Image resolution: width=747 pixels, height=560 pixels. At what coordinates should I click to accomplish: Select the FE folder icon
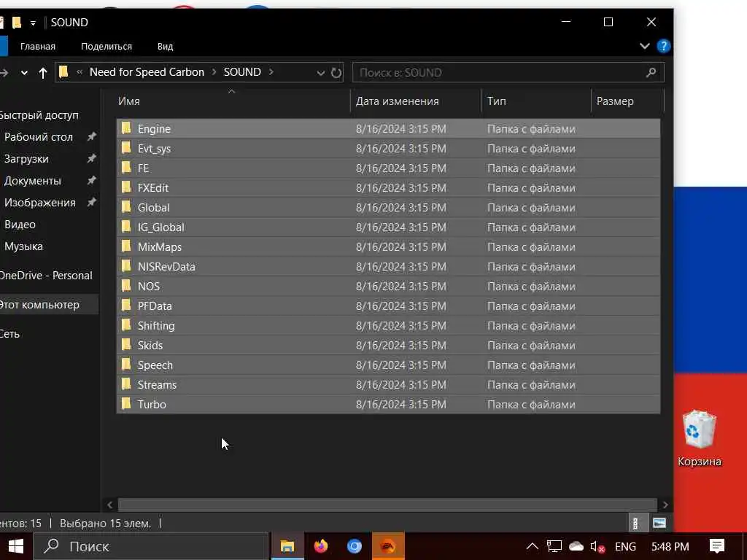tap(126, 168)
